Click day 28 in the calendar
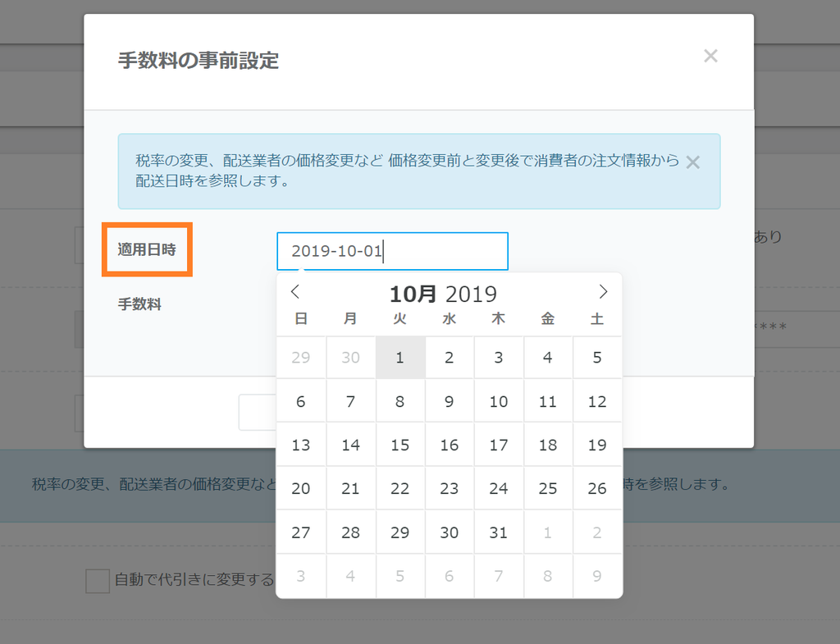This screenshot has height=644, width=840. (x=351, y=532)
